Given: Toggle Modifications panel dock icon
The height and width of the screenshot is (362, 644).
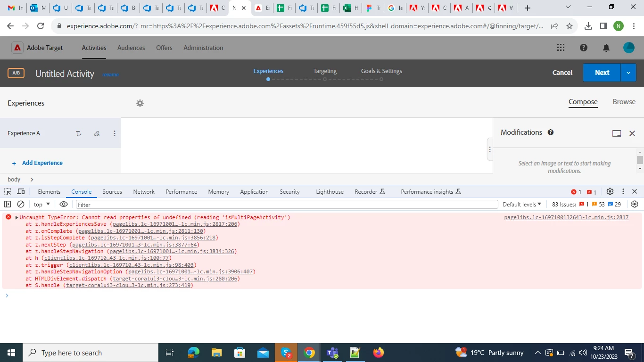Looking at the screenshot, I should pyautogui.click(x=617, y=133).
